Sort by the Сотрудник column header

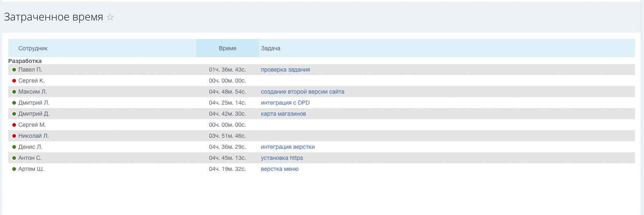33,48
